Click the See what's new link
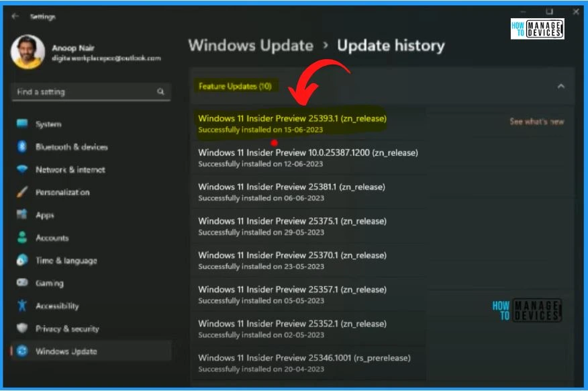This screenshot has width=588, height=391. click(x=536, y=122)
